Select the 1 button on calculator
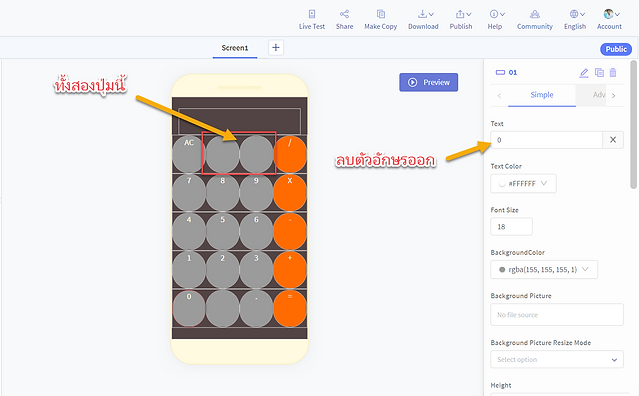The width and height of the screenshot is (639, 396). pyautogui.click(x=189, y=270)
